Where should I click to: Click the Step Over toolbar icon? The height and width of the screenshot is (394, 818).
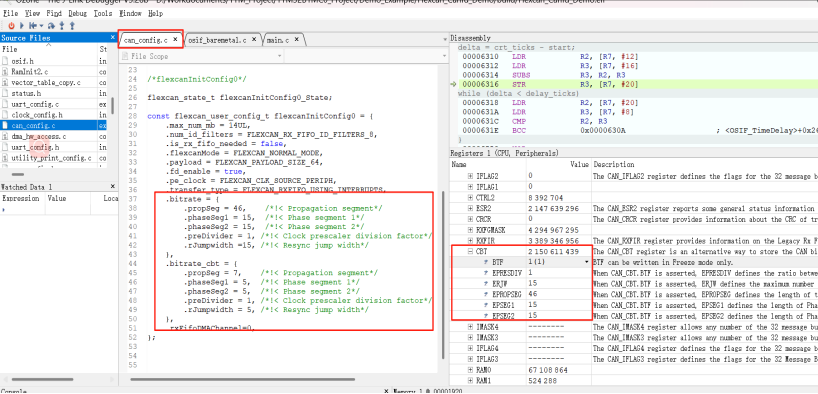coord(52,25)
